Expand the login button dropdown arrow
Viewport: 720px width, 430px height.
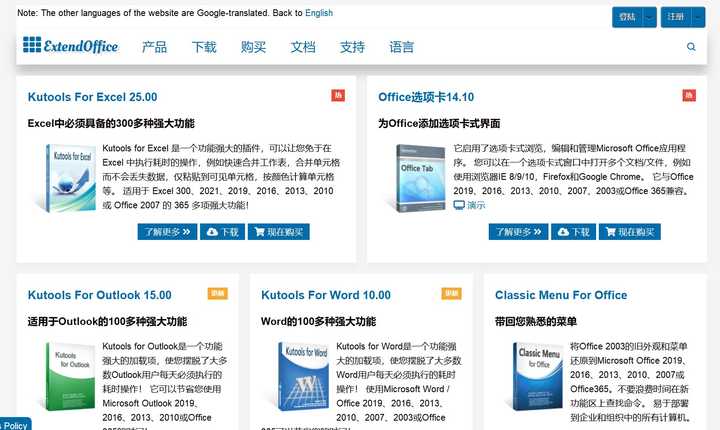[x=649, y=17]
